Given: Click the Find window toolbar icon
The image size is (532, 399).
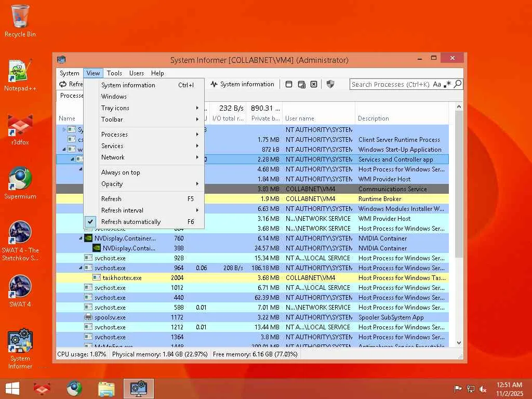Looking at the screenshot, I should click(289, 84).
